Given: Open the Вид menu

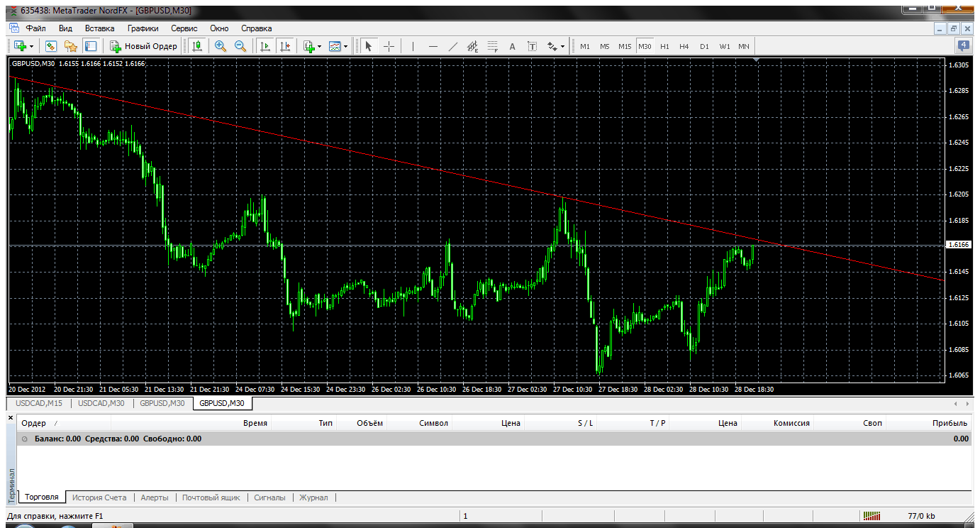Looking at the screenshot, I should click(65, 28).
